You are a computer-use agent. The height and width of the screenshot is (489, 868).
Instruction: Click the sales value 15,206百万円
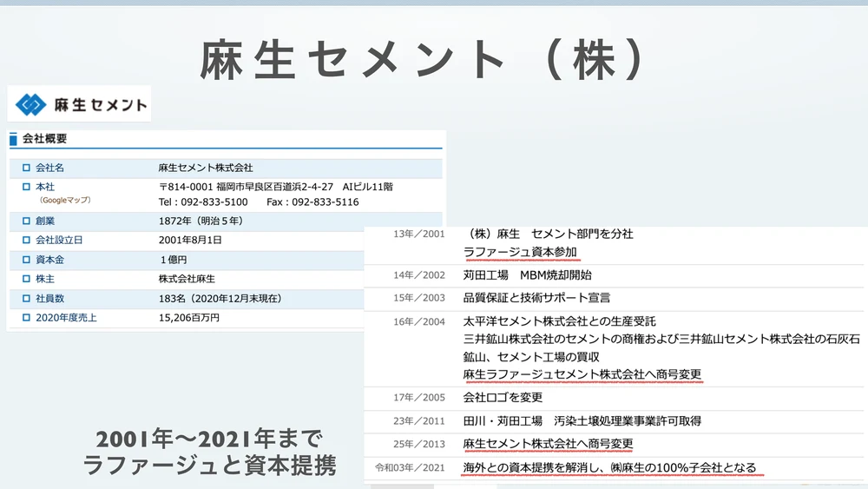188,318
